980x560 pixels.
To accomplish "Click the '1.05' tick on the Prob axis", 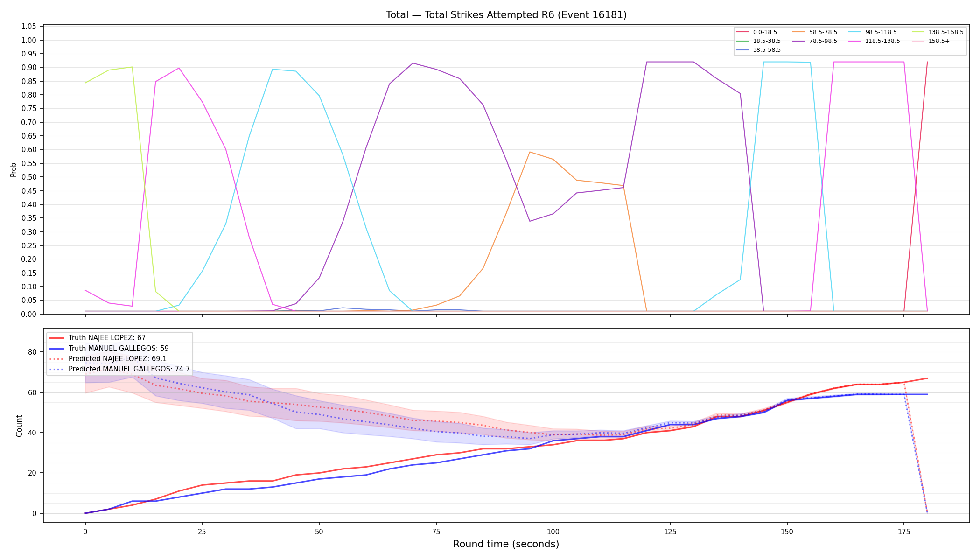I will pos(29,27).
